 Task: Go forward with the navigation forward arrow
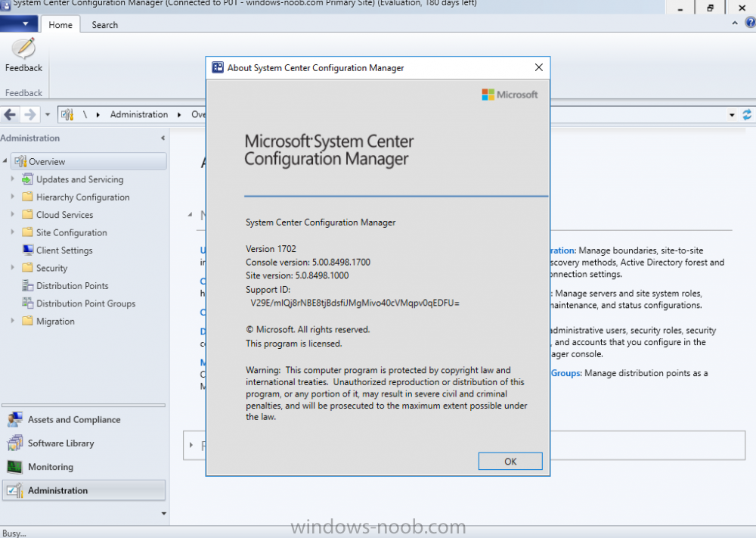click(x=30, y=114)
